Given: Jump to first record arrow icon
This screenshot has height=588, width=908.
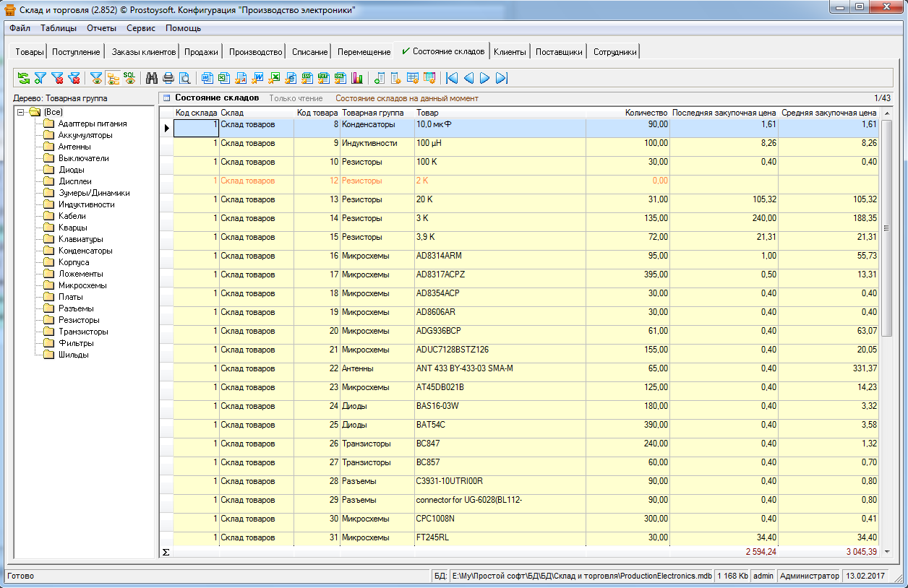Looking at the screenshot, I should (452, 78).
